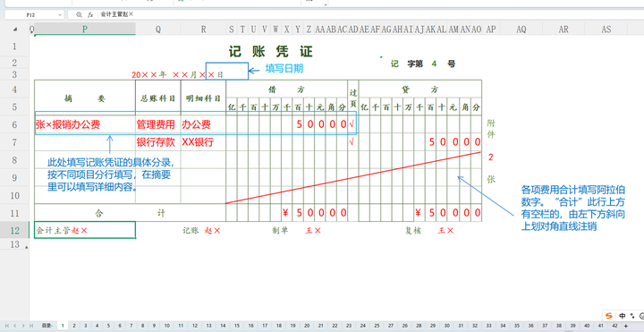This screenshot has height=332, width=644.
Task: Click the 记账凭证 title
Action: [x=271, y=52]
